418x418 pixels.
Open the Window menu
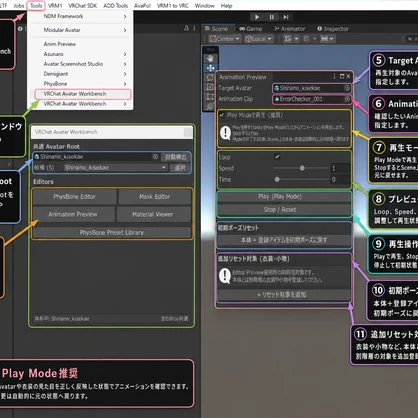click(205, 6)
